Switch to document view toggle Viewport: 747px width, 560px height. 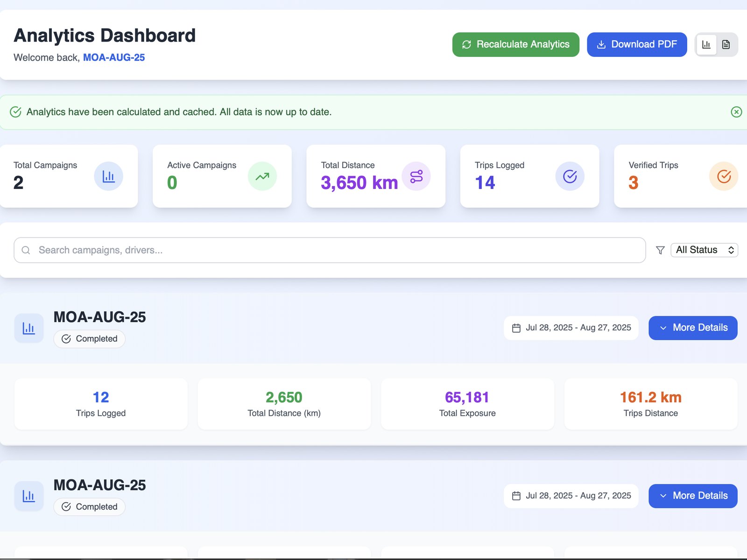[726, 45]
